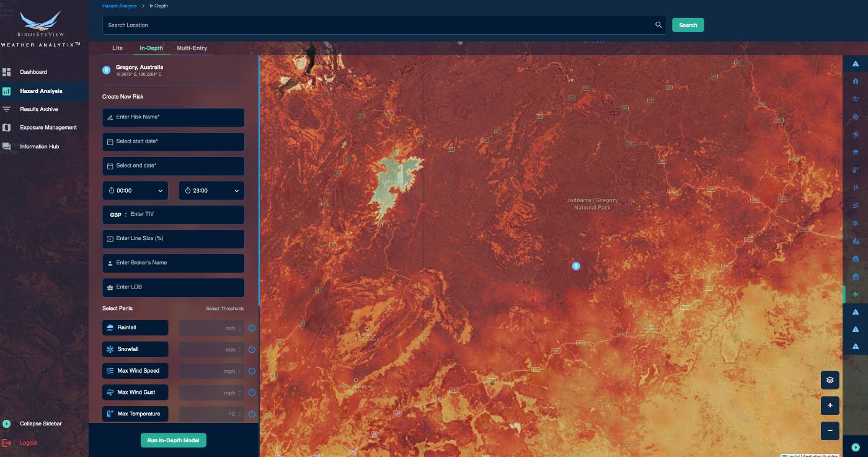Switch to the Multi-Entry tab
868x457 pixels.
[x=192, y=48]
